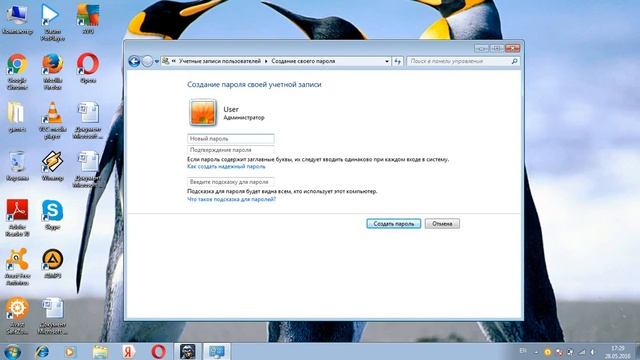Open 'Что такое подсказка для паролей?' link

(231, 199)
